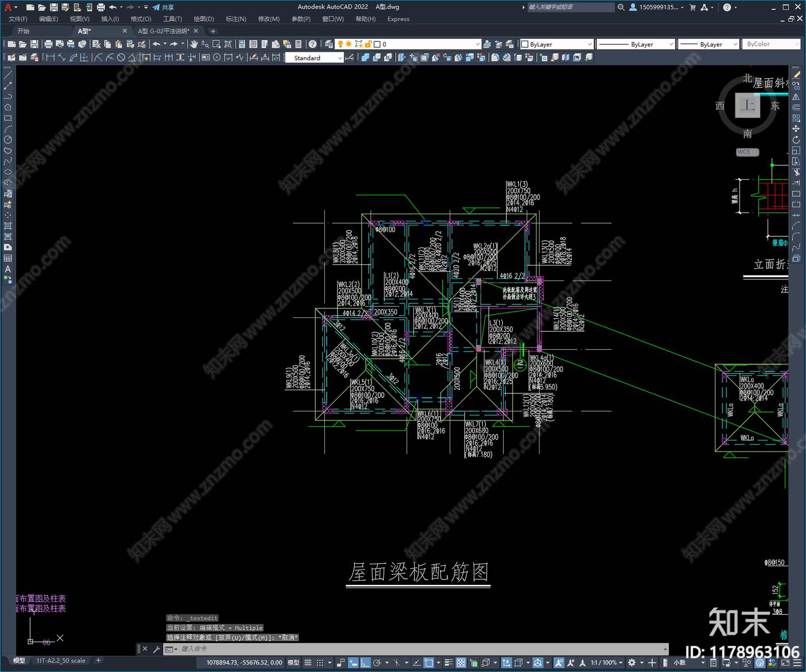Toggle transparency display in status bar

461,662
